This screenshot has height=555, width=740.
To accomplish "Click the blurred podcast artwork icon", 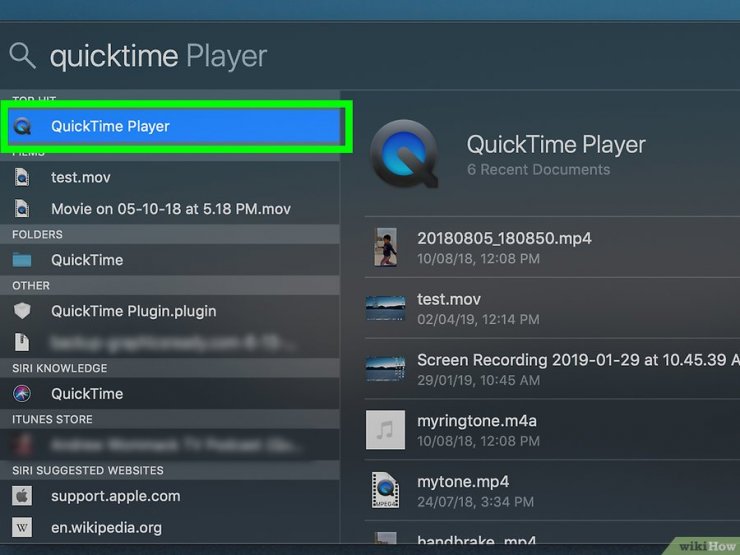I will coord(22,445).
